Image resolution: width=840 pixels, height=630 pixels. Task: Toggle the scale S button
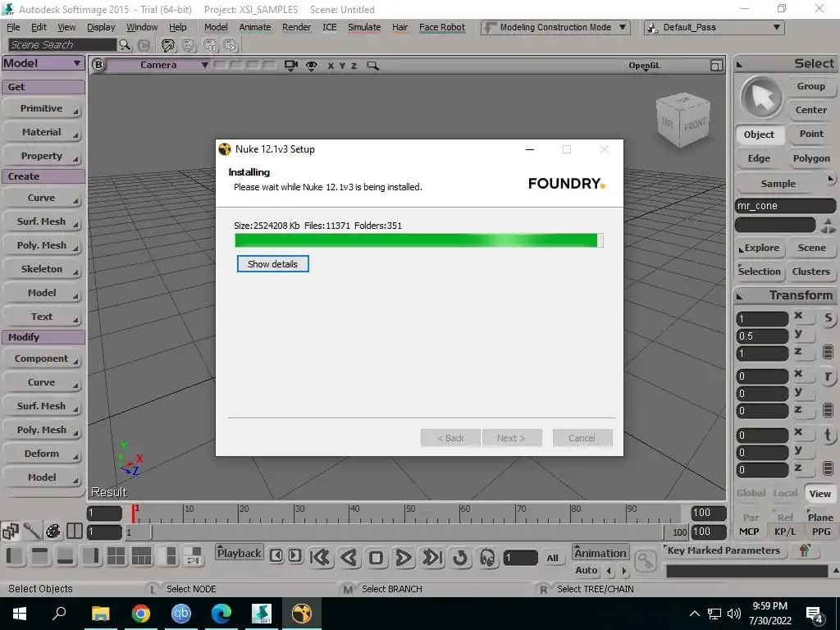(829, 318)
